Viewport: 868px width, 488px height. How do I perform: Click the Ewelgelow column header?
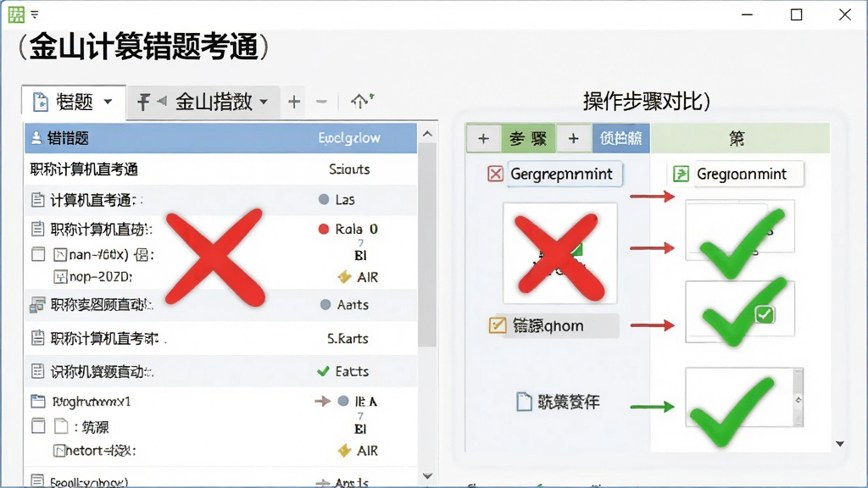[x=349, y=138]
